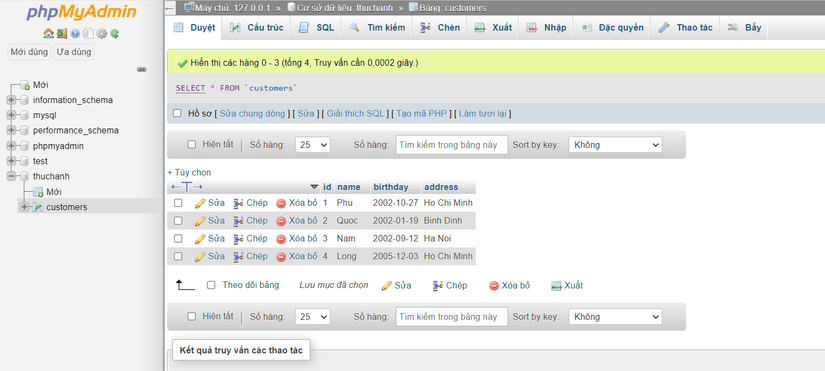This screenshot has height=371, width=825.
Task: Click the Làm tươi lại link
Action: point(484,114)
